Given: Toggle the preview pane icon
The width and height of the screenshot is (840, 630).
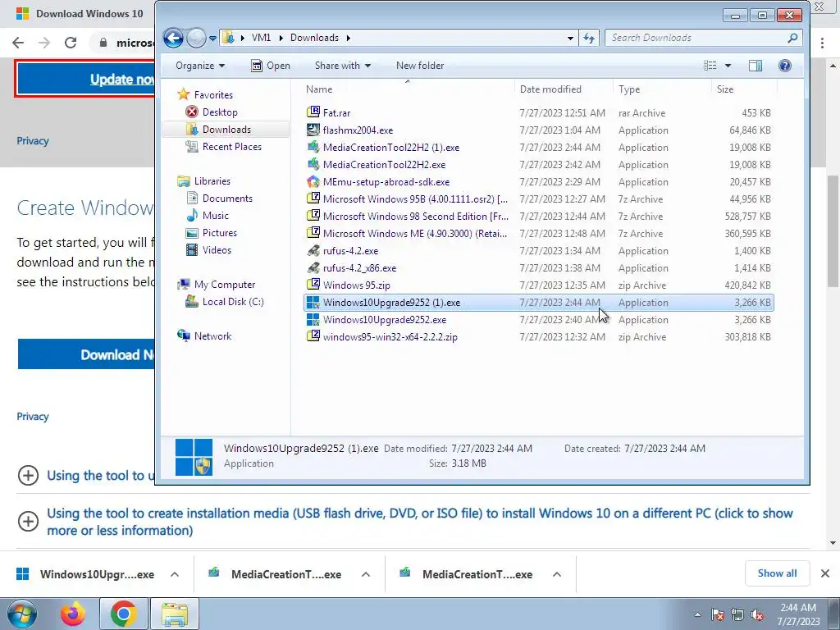Looking at the screenshot, I should coord(756,66).
